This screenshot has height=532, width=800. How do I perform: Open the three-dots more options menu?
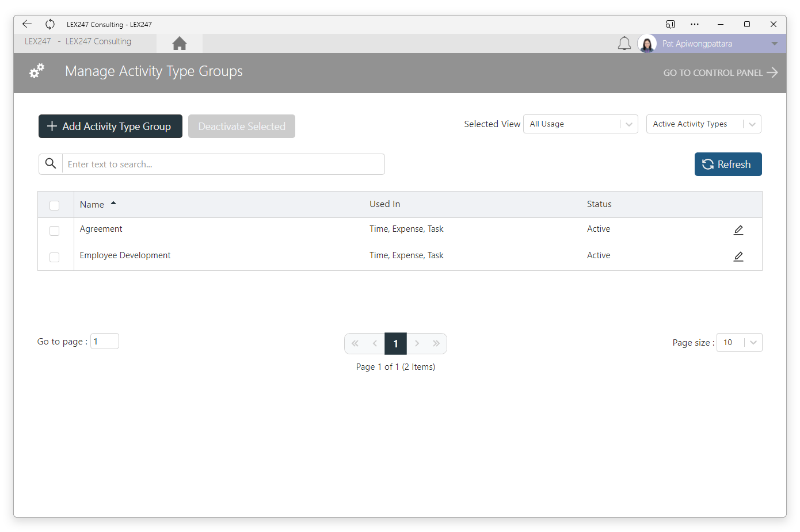click(x=695, y=24)
